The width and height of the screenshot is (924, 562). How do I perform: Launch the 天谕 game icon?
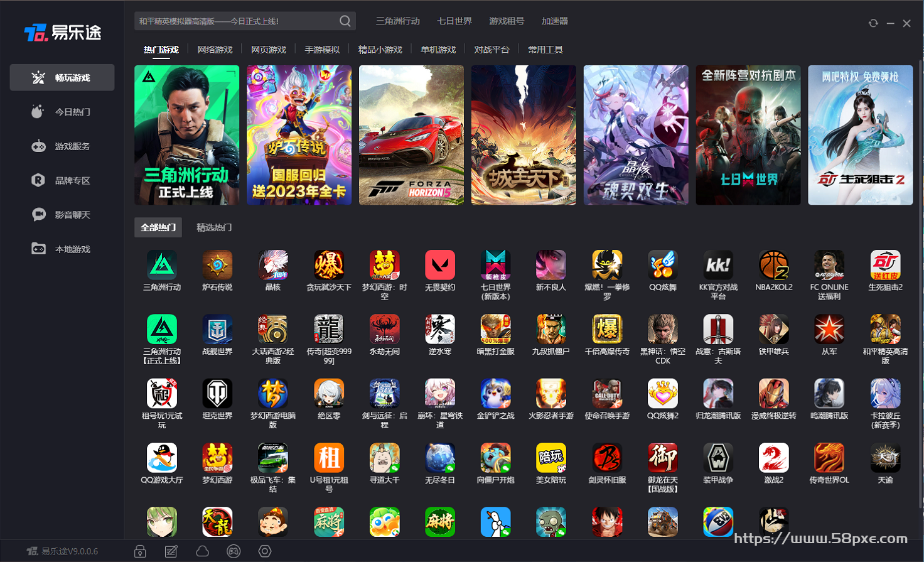point(885,458)
